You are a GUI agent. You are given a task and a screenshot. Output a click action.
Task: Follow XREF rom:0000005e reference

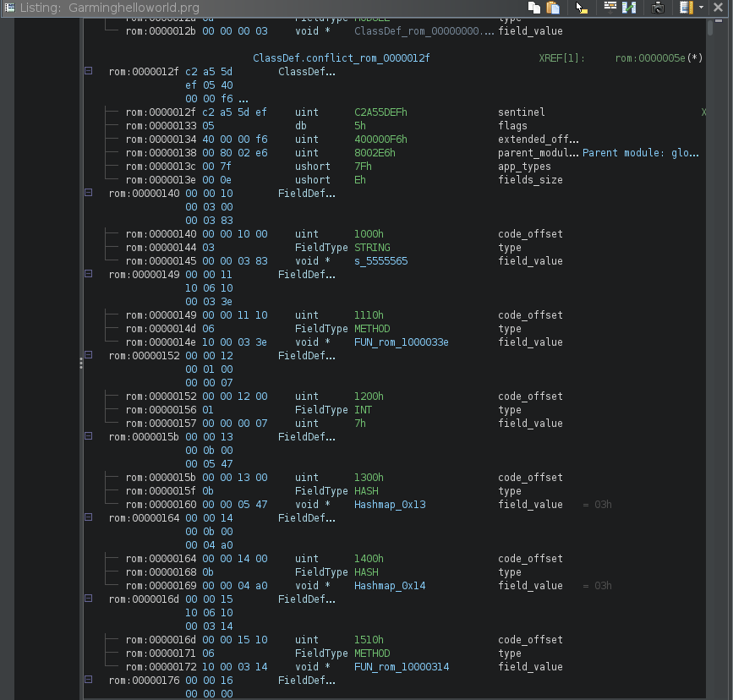click(x=650, y=58)
